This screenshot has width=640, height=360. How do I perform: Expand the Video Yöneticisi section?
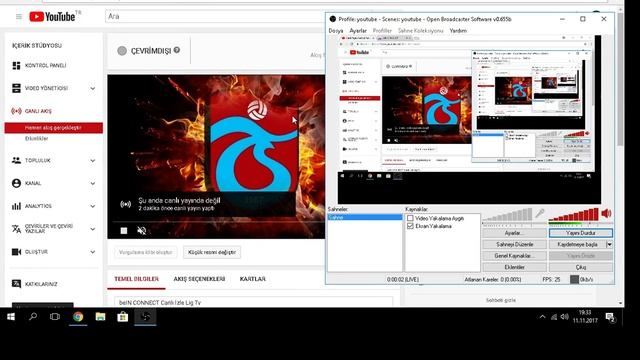(x=93, y=88)
